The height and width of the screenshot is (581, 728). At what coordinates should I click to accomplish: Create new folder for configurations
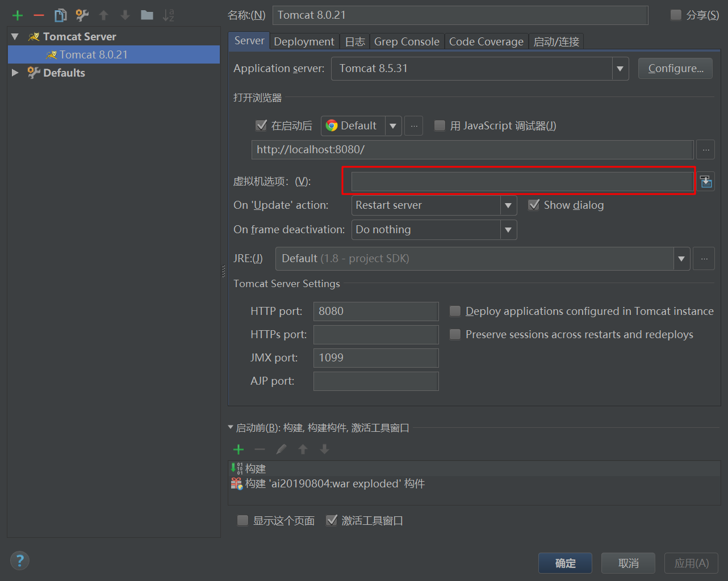147,15
